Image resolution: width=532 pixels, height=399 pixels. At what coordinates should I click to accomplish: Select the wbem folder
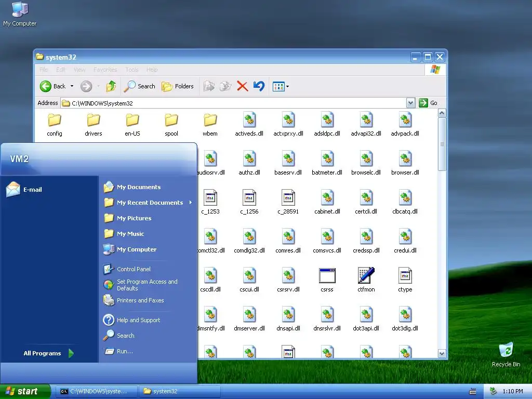click(x=210, y=125)
